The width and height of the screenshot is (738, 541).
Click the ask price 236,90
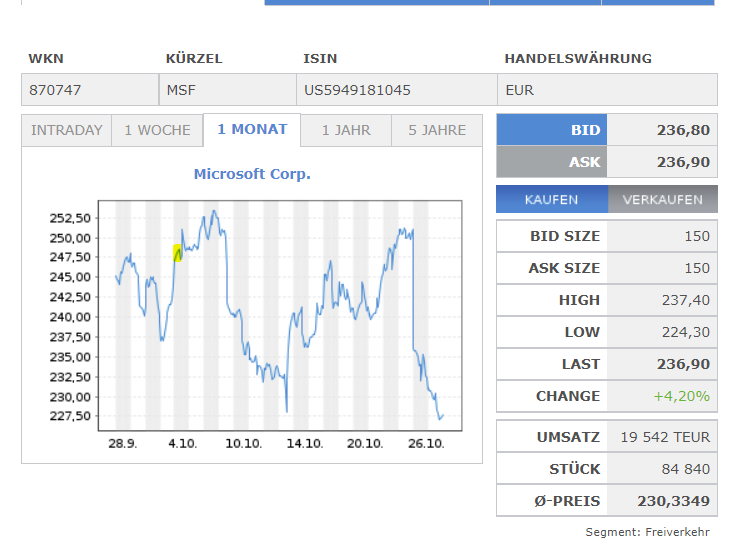tap(683, 162)
